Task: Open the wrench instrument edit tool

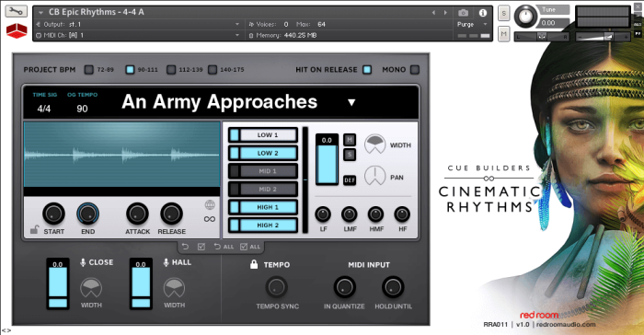Action: 16,11
